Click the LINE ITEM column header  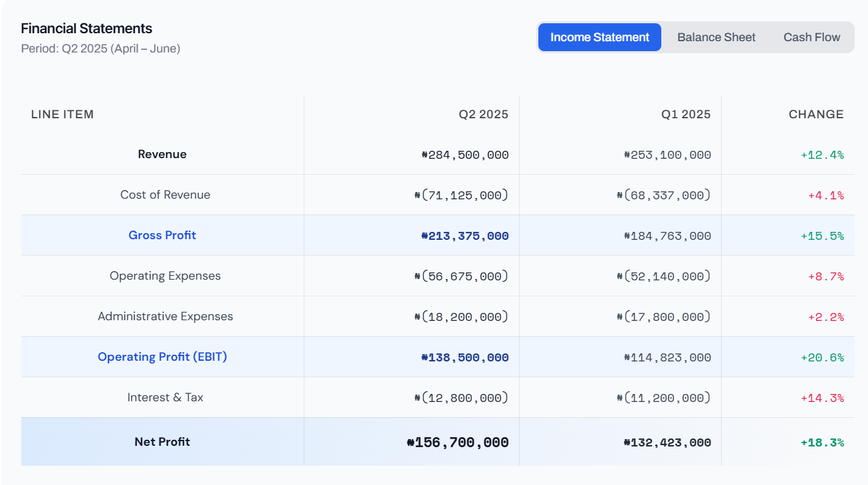coord(62,114)
